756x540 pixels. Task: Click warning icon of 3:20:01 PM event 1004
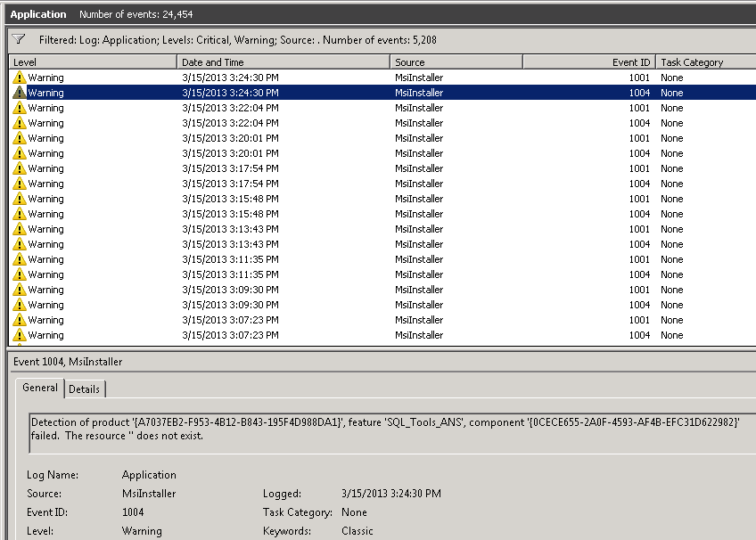20,153
